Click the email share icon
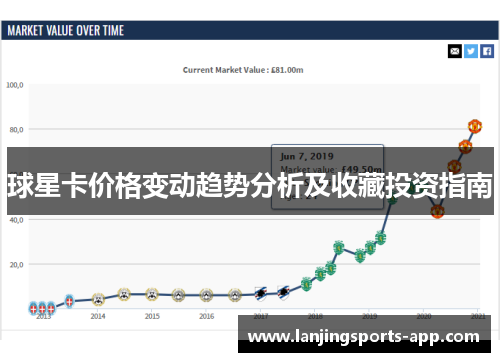The height and width of the screenshot is (362, 500). [x=455, y=51]
